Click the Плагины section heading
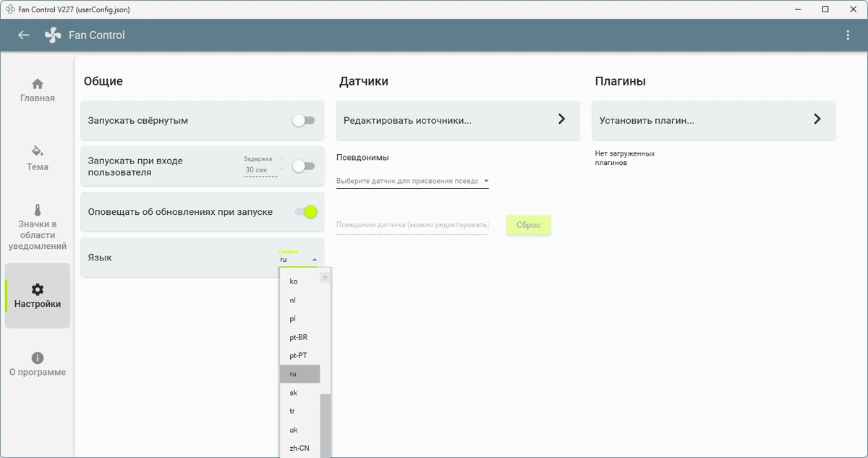The width and height of the screenshot is (868, 458). (621, 81)
